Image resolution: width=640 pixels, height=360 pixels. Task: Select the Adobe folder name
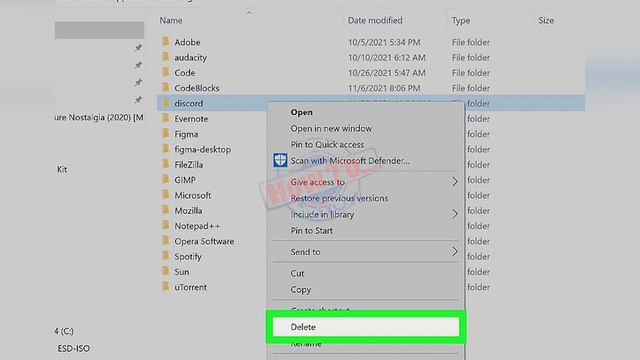coord(187,42)
